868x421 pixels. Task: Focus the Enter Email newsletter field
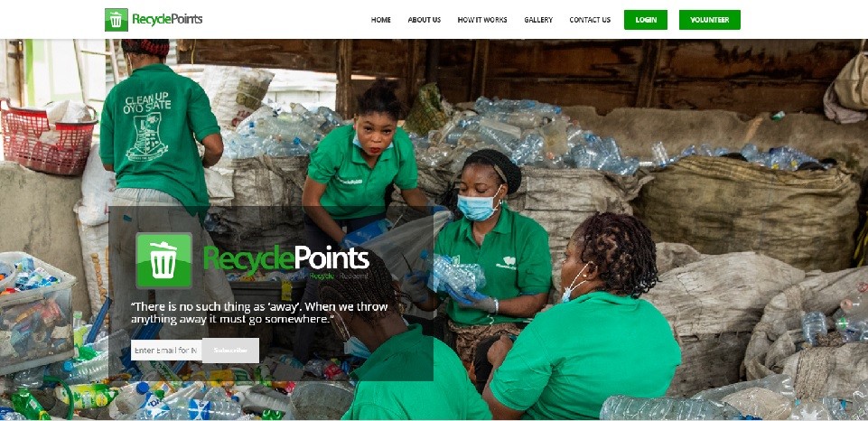[166, 351]
